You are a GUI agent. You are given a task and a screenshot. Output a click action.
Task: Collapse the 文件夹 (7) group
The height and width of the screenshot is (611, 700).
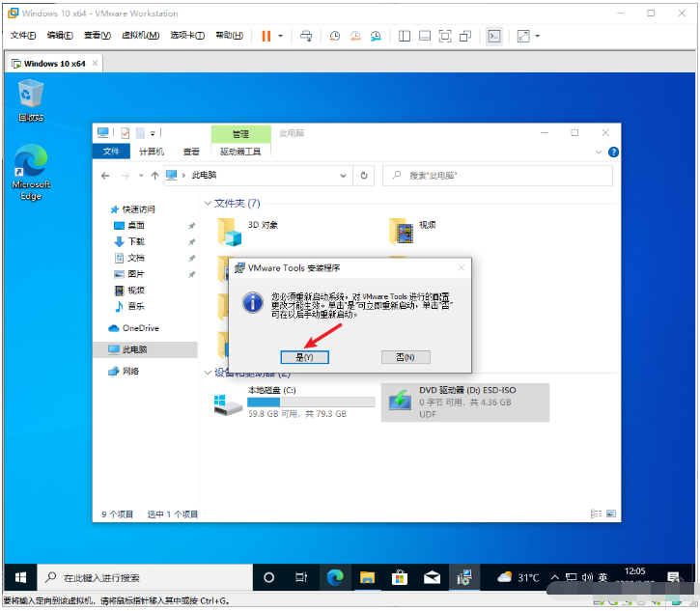click(x=208, y=204)
